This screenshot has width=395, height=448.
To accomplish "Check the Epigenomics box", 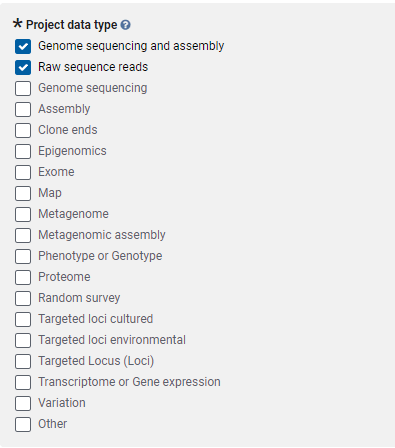I will click(x=23, y=151).
